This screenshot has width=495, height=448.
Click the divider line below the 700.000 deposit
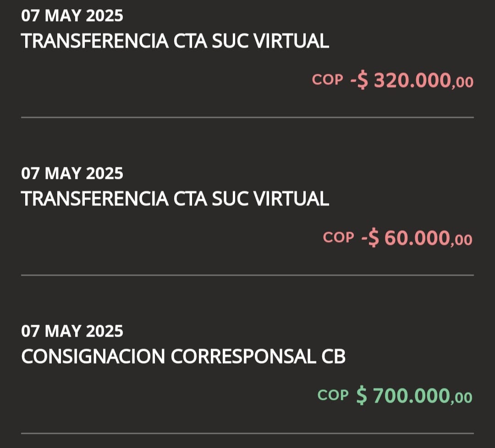(247, 433)
